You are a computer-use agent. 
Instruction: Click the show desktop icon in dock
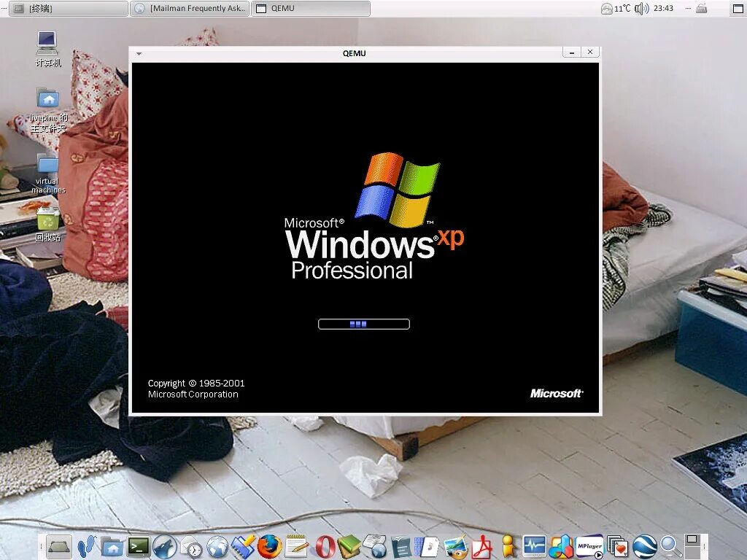coord(59,547)
